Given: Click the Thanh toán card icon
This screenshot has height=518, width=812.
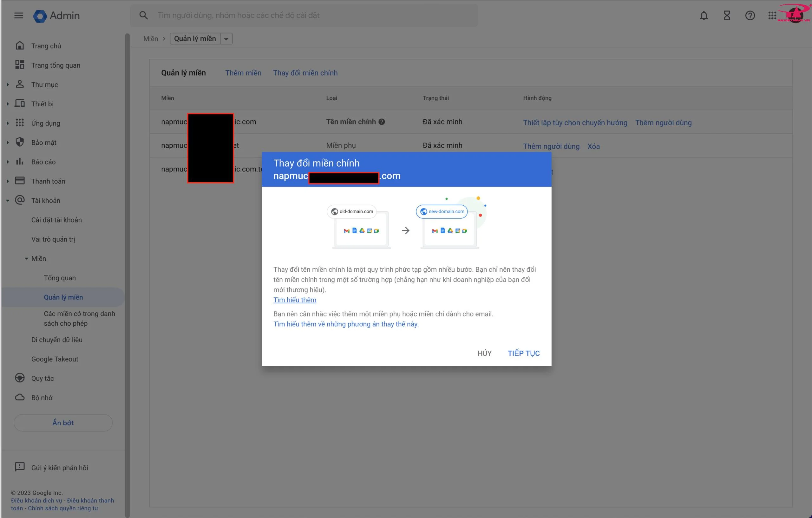Looking at the screenshot, I should 20,181.
